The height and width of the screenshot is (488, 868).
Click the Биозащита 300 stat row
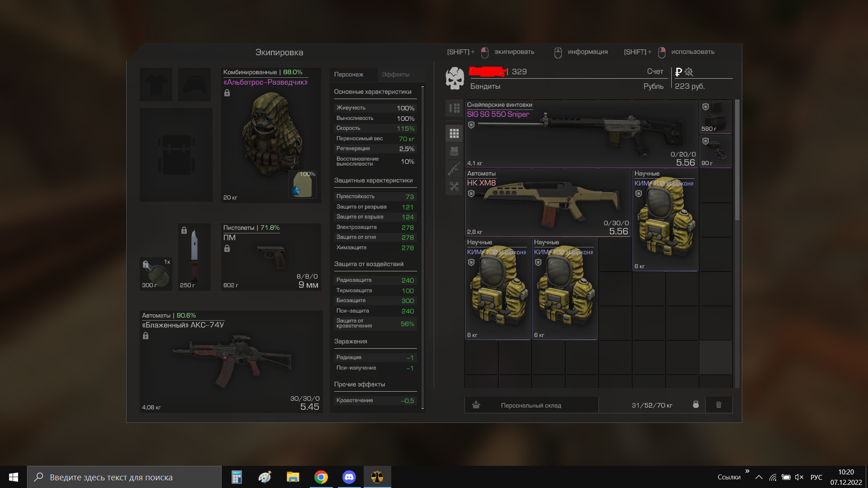point(375,300)
